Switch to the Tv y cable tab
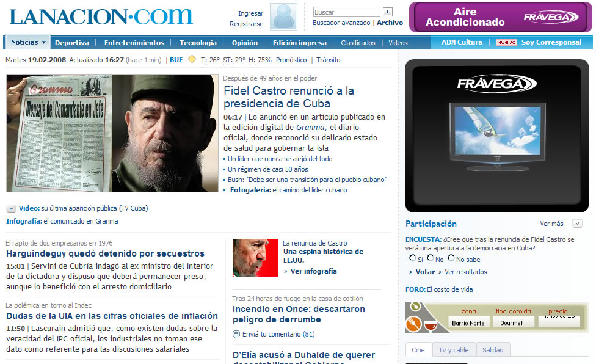 coord(454,350)
